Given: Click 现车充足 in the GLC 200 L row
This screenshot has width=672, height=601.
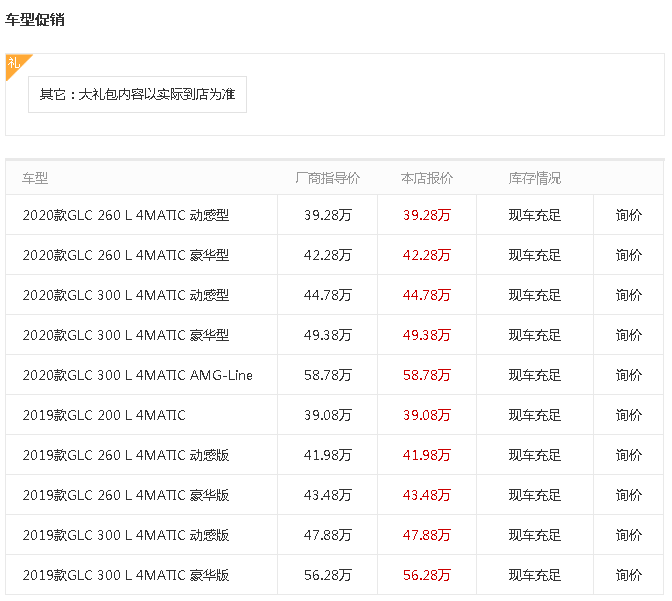Looking at the screenshot, I should 535,415.
